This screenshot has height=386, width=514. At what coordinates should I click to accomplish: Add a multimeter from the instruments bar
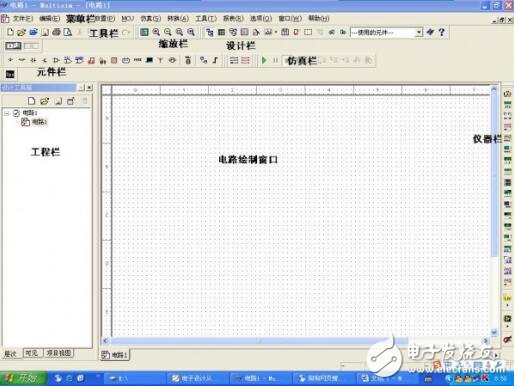(508, 94)
